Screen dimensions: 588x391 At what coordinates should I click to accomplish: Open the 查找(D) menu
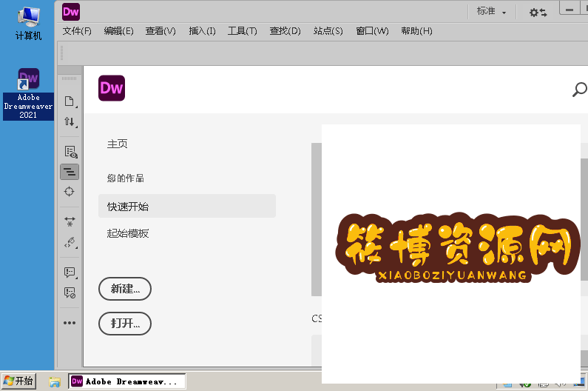click(x=285, y=31)
